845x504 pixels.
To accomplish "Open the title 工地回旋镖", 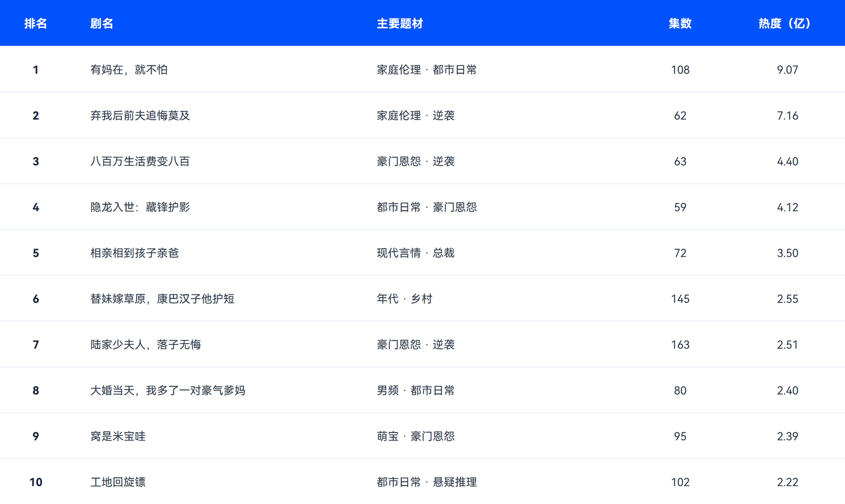I will 118,482.
